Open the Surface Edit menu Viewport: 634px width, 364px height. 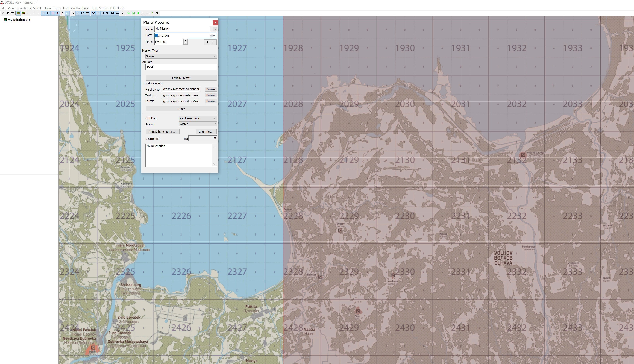[x=107, y=8]
